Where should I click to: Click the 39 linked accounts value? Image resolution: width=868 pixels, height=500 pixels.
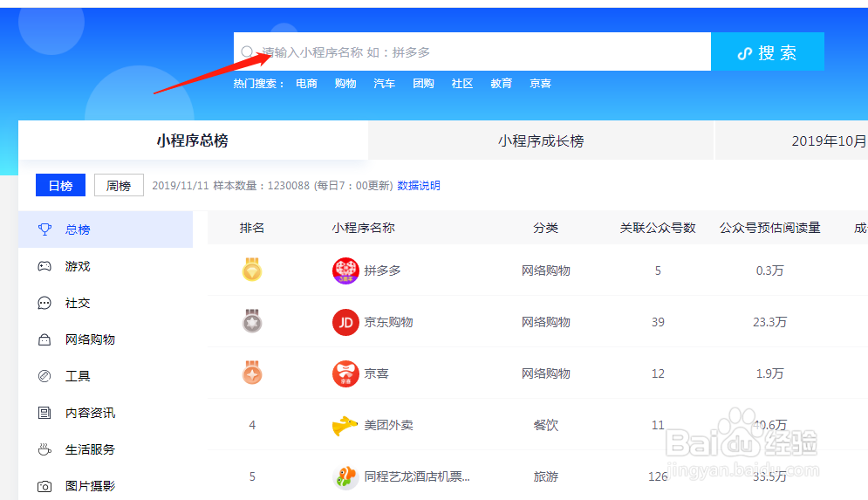coord(658,322)
